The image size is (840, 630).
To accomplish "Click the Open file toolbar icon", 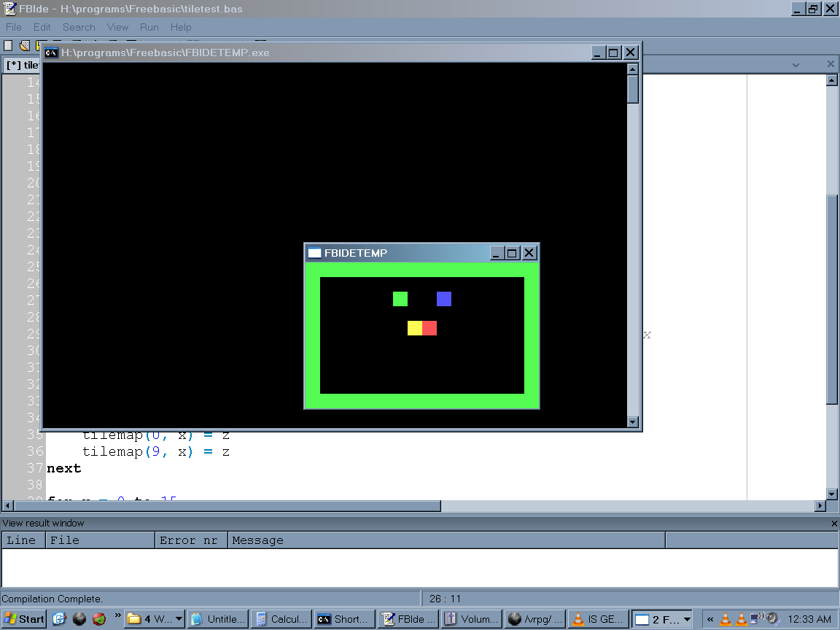I will click(25, 46).
